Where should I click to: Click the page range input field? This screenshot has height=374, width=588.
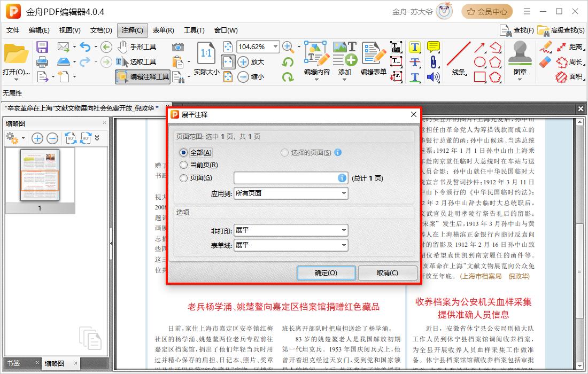click(x=285, y=178)
